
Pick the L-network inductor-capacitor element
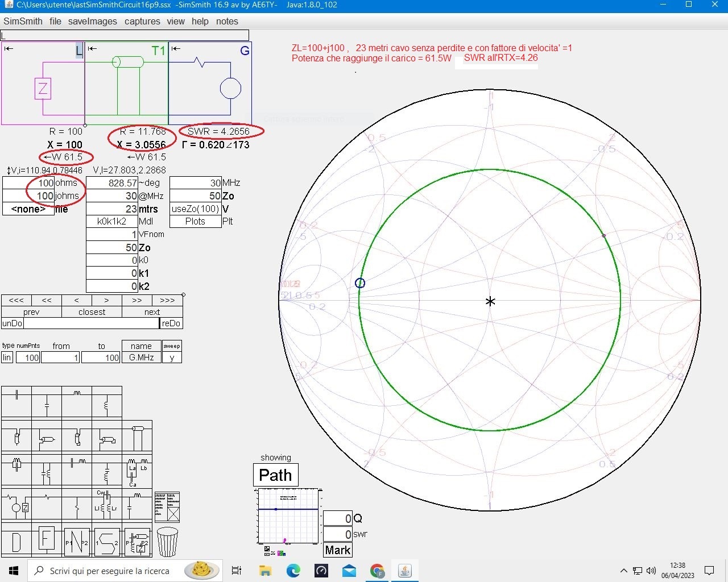click(137, 504)
